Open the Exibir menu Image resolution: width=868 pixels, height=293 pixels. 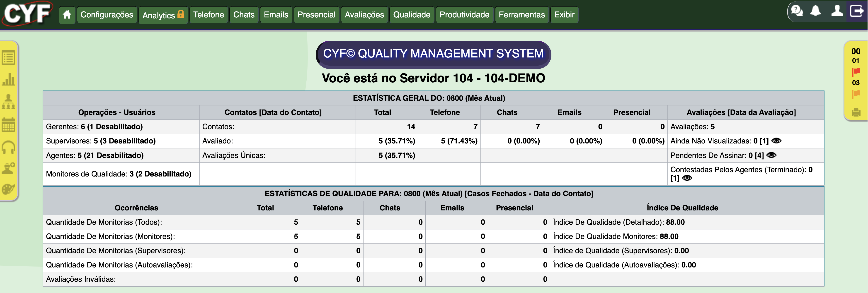pos(564,15)
